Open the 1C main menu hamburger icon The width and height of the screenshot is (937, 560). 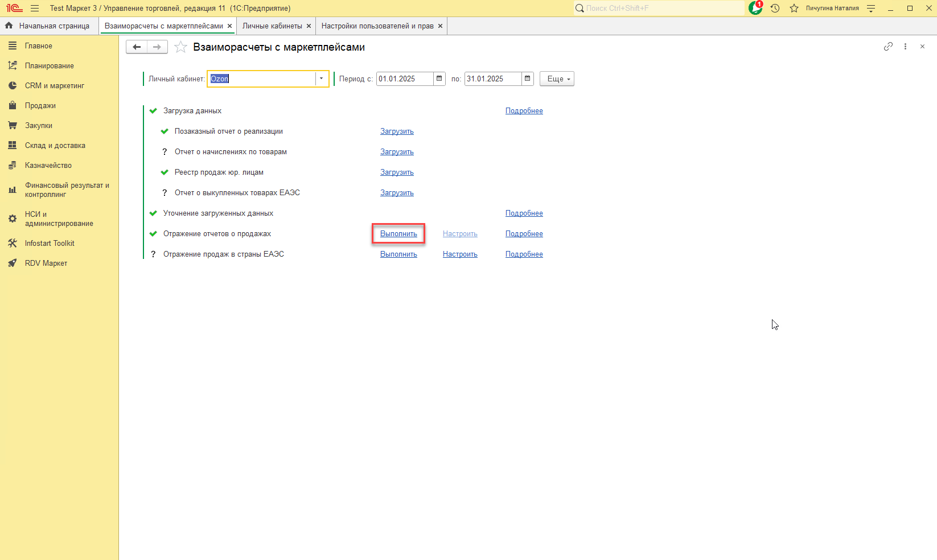(35, 9)
